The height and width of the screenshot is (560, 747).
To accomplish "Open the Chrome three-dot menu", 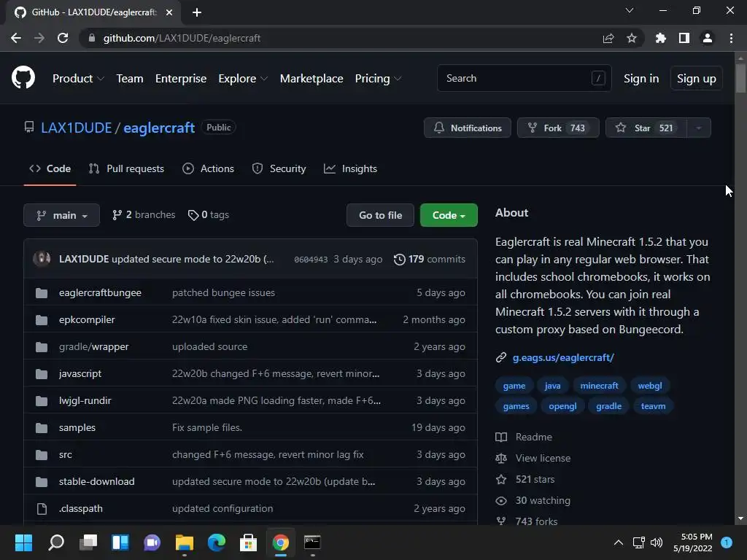I will (731, 38).
